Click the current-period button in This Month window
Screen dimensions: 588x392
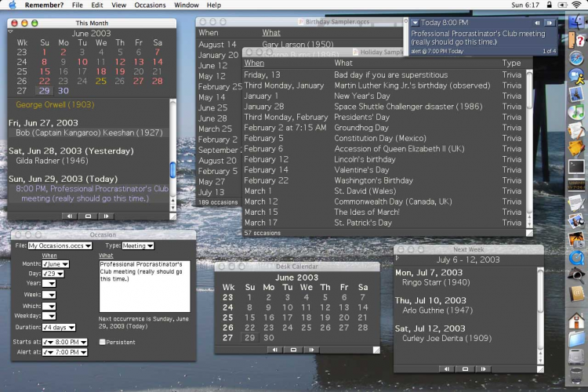pos(88,216)
